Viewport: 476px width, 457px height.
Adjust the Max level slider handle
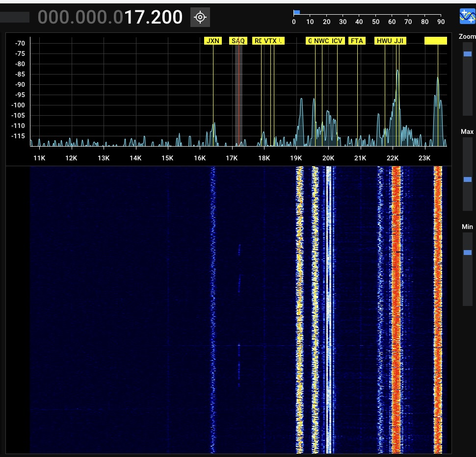pos(468,179)
